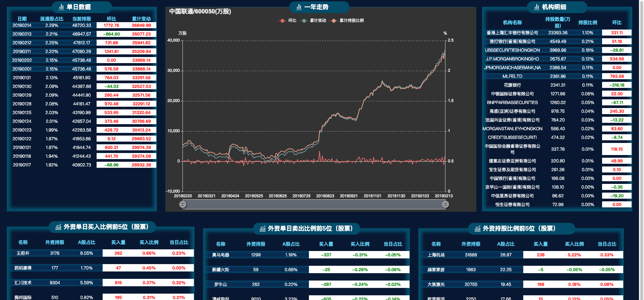This screenshot has width=644, height=300.
Task: Click the 793.58 change value for MLFELTD
Action: click(617, 76)
